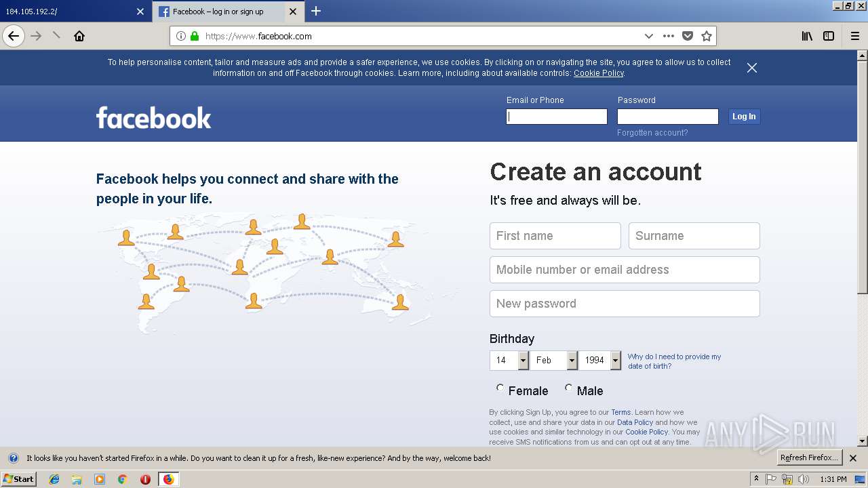The width and height of the screenshot is (868, 488).
Task: Click the New password field
Action: (625, 304)
